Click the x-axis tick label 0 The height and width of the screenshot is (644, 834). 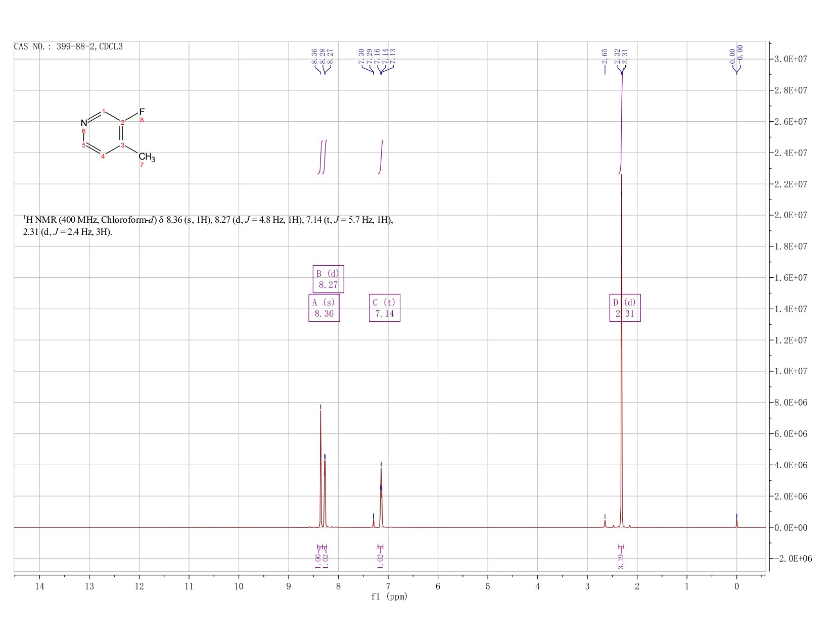[x=736, y=586]
